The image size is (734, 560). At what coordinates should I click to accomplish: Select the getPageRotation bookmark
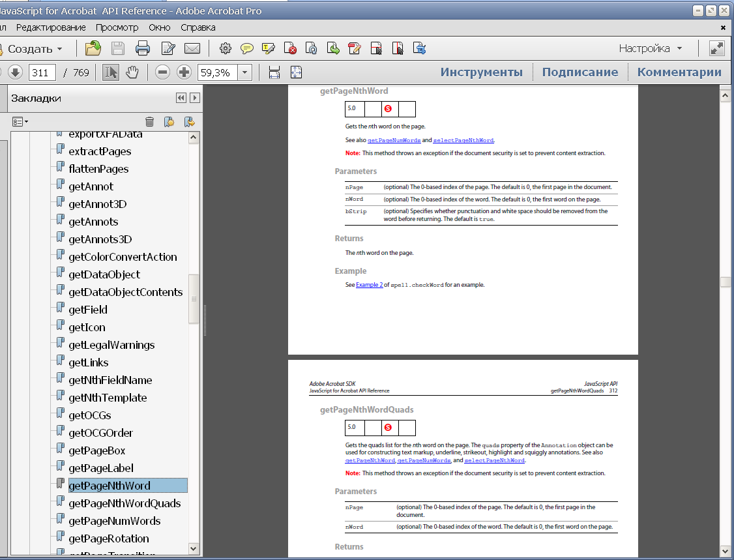(x=109, y=538)
